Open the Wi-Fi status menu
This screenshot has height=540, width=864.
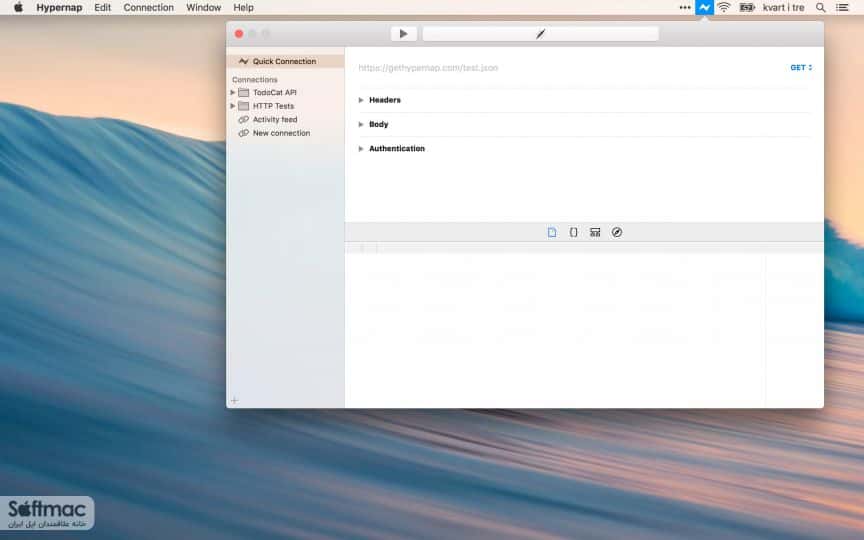coord(724,8)
